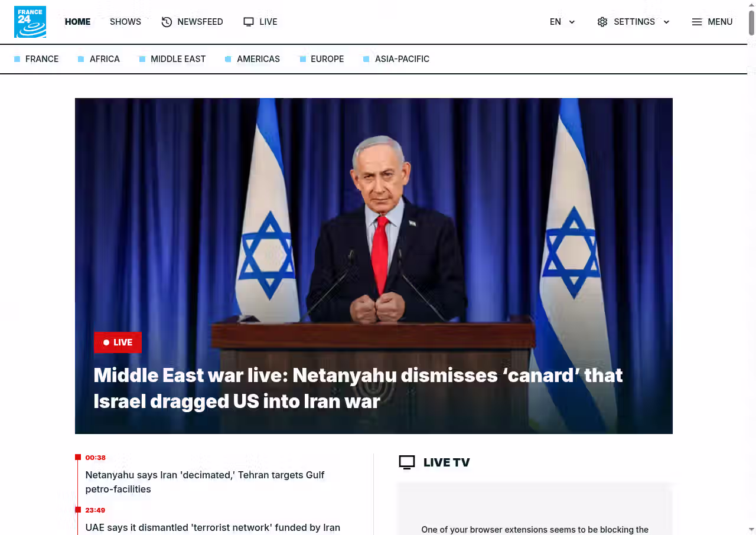Click the Live monitor icon in navbar
Image resolution: width=756 pixels, height=535 pixels.
[x=249, y=22]
